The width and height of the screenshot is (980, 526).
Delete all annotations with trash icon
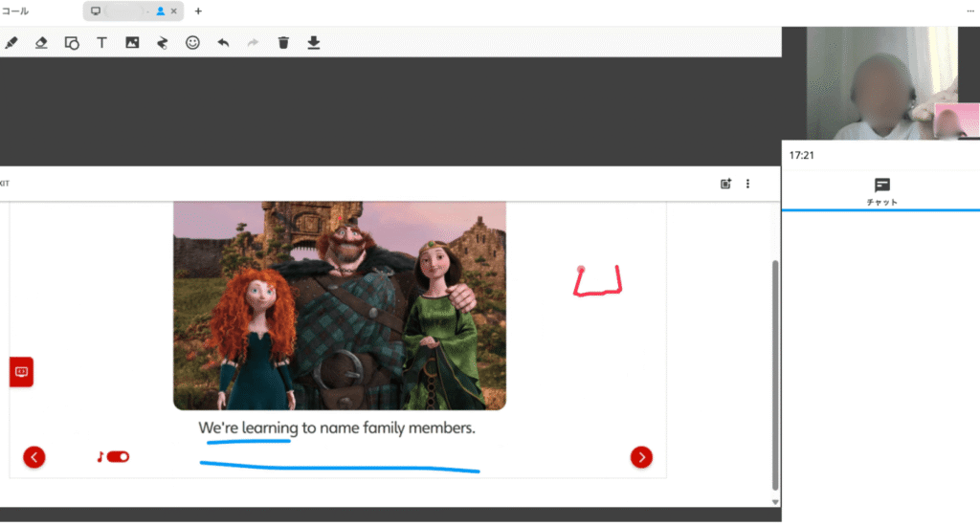pyautogui.click(x=283, y=43)
